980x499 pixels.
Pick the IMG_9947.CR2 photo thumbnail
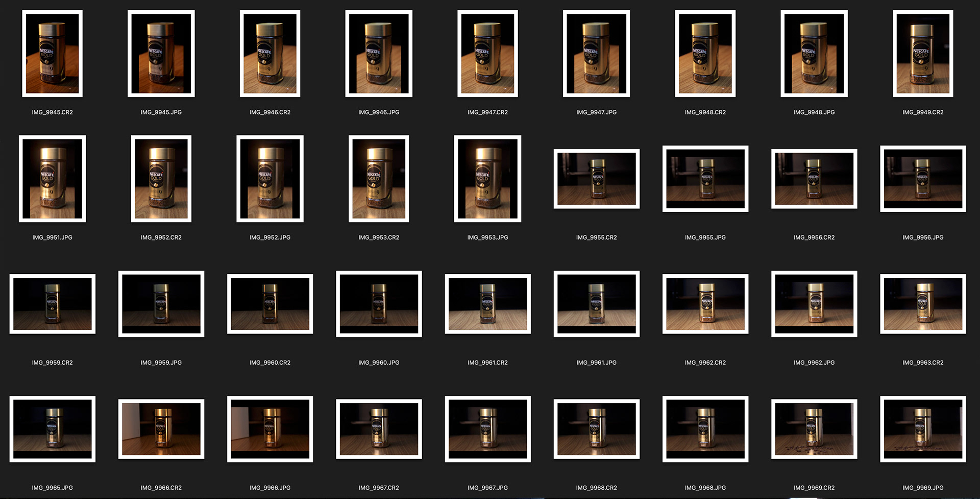(487, 54)
